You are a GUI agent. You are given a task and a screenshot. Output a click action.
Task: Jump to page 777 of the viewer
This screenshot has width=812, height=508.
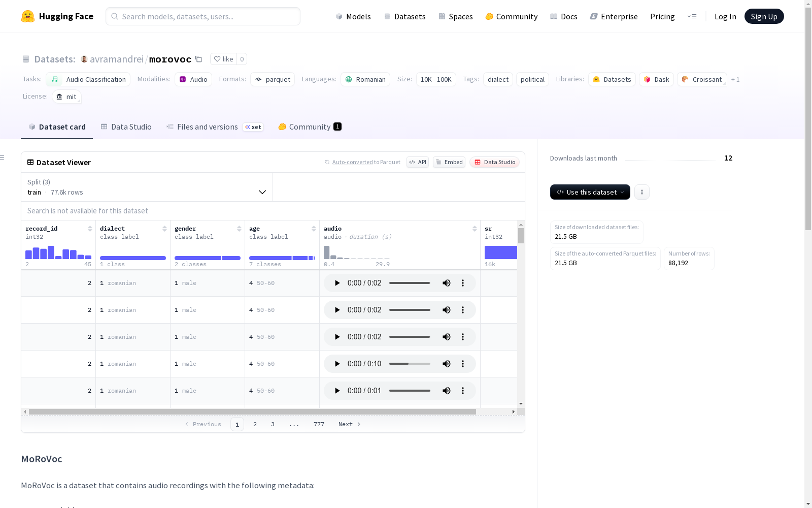(x=319, y=424)
